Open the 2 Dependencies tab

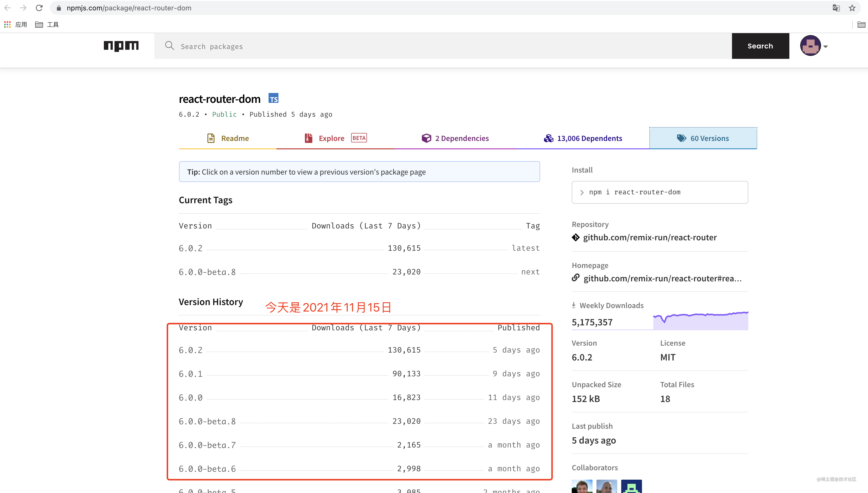pos(455,138)
